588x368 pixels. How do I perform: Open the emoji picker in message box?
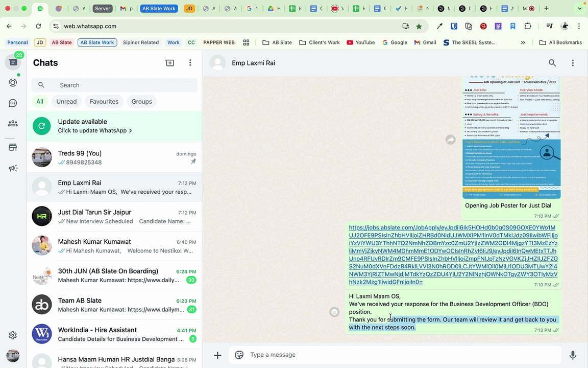(239, 355)
